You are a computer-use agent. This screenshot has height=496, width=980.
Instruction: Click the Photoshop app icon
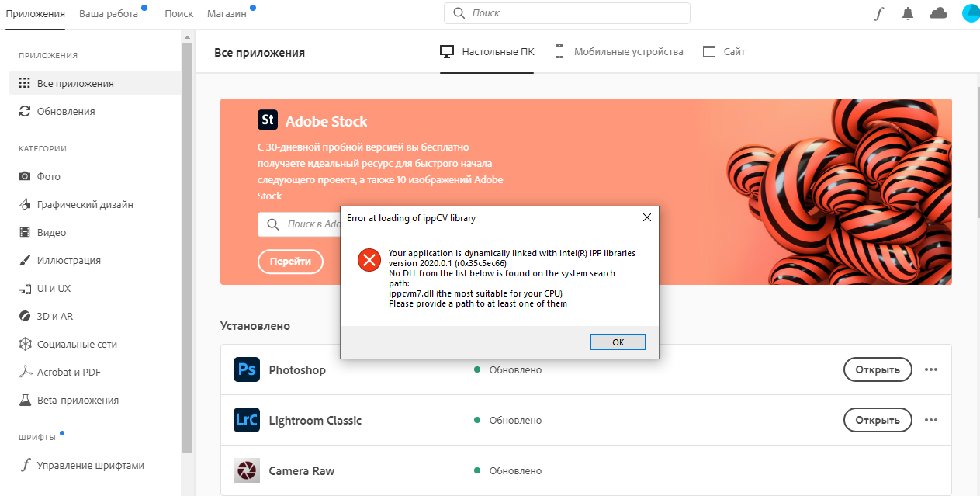pos(247,369)
